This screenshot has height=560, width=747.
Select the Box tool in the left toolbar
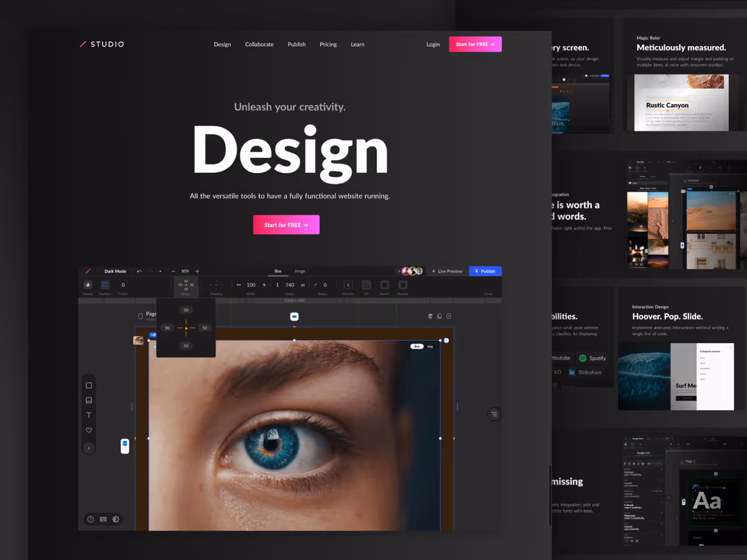pos(88,385)
